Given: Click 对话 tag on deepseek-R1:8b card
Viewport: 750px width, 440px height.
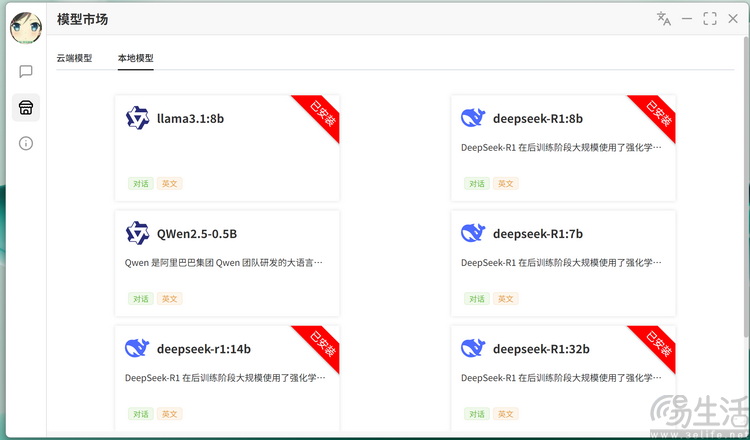Looking at the screenshot, I should pyautogui.click(x=477, y=184).
